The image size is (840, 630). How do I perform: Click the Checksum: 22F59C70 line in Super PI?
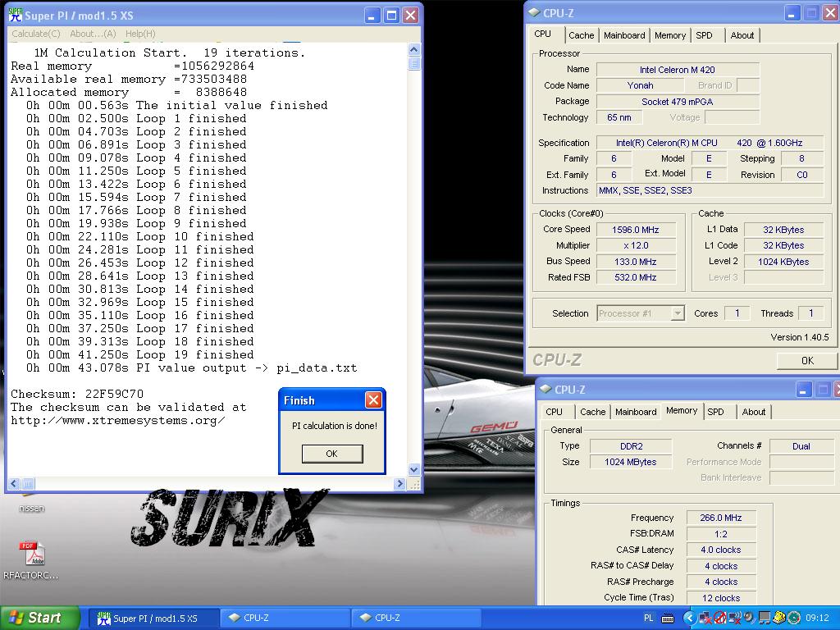[x=77, y=394]
